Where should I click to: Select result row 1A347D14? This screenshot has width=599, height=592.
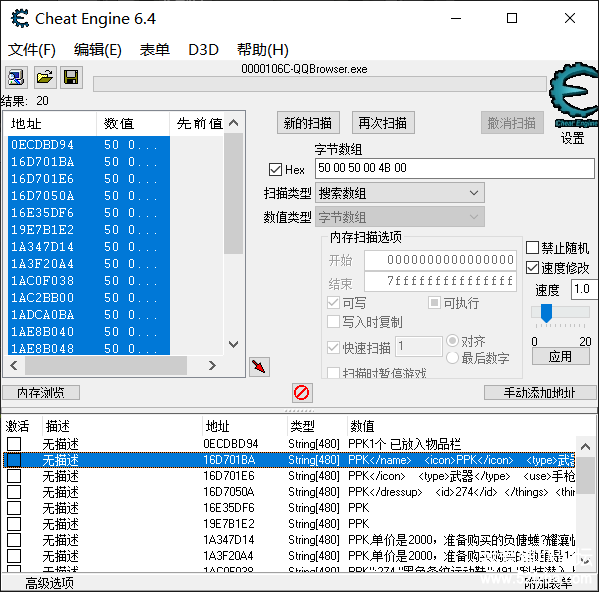pos(89,247)
